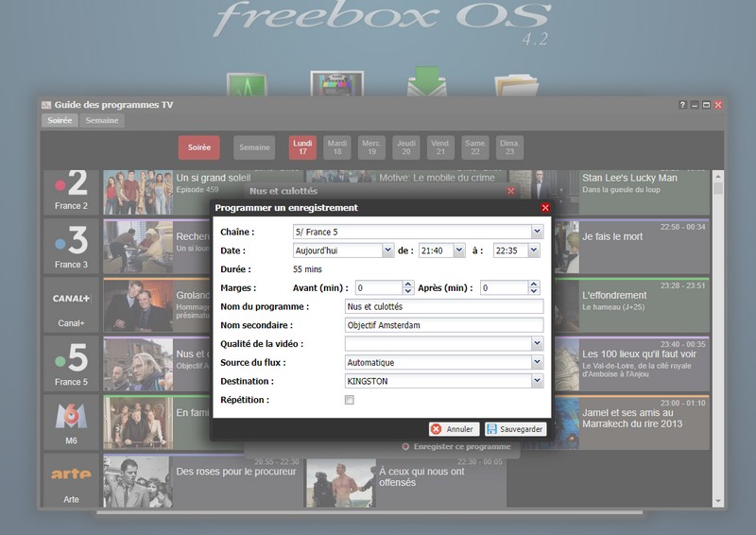756x535 pixels.
Task: Select the Mardi 18 day tab
Action: pyautogui.click(x=337, y=147)
